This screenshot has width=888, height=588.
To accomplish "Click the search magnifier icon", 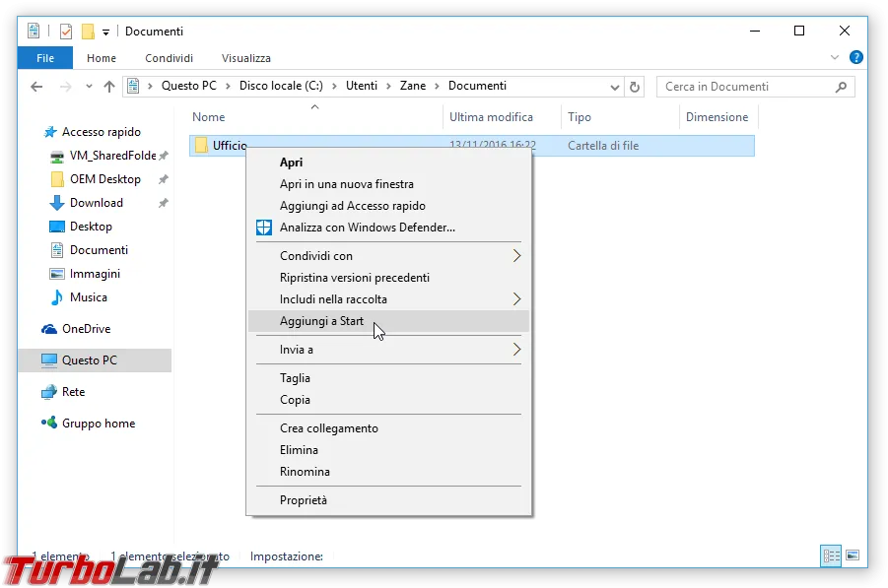I will click(x=841, y=87).
